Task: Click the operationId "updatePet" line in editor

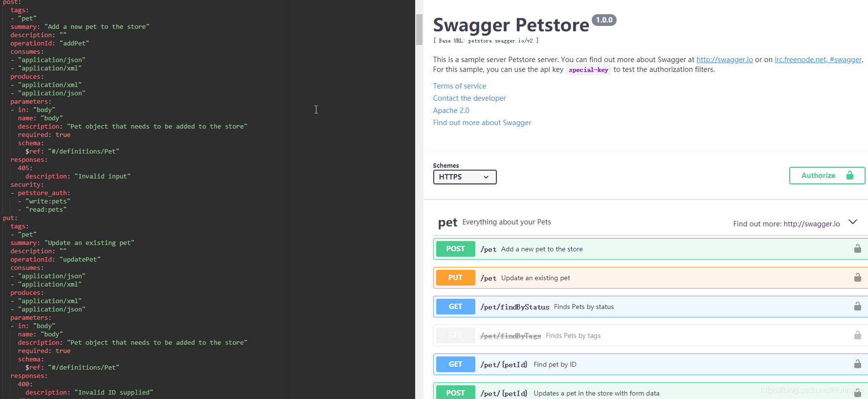Action: pos(55,260)
